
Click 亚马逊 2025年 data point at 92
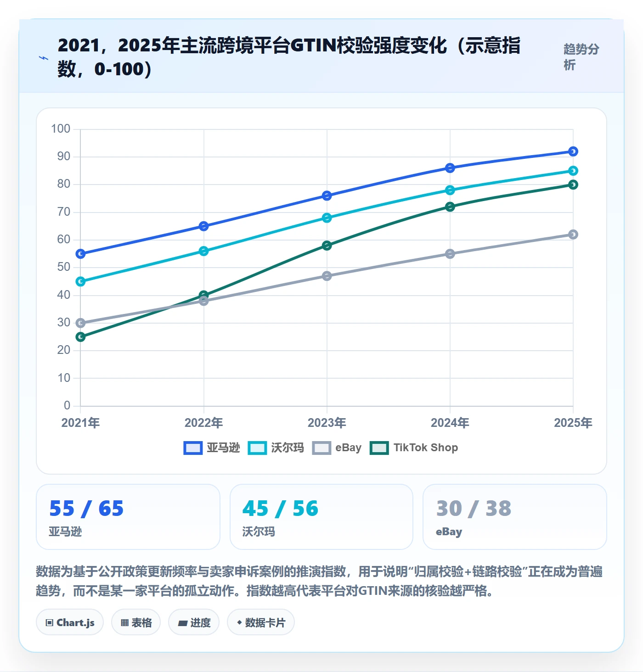[573, 151]
